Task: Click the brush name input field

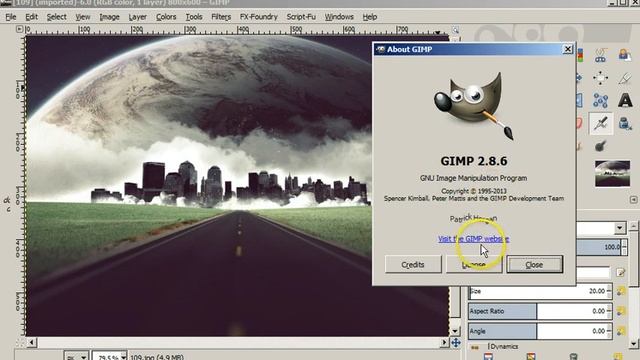Action: point(593,272)
